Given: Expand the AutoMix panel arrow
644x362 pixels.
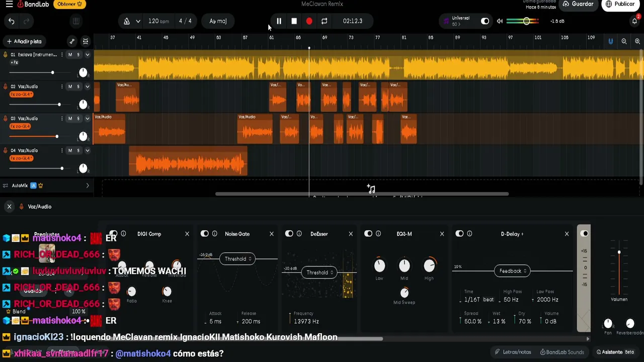Looking at the screenshot, I should 88,186.
